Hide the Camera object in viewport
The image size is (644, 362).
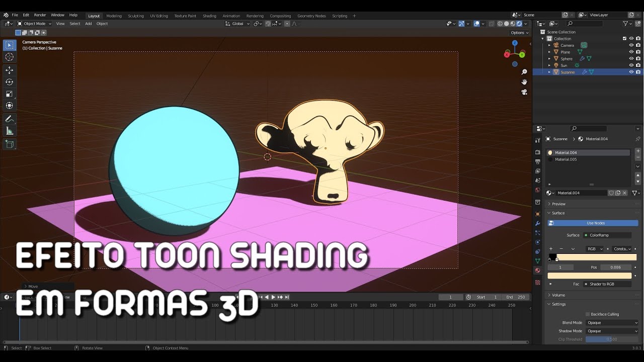(631, 45)
